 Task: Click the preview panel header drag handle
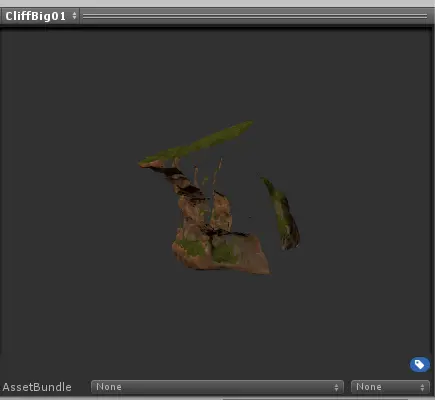point(255,16)
